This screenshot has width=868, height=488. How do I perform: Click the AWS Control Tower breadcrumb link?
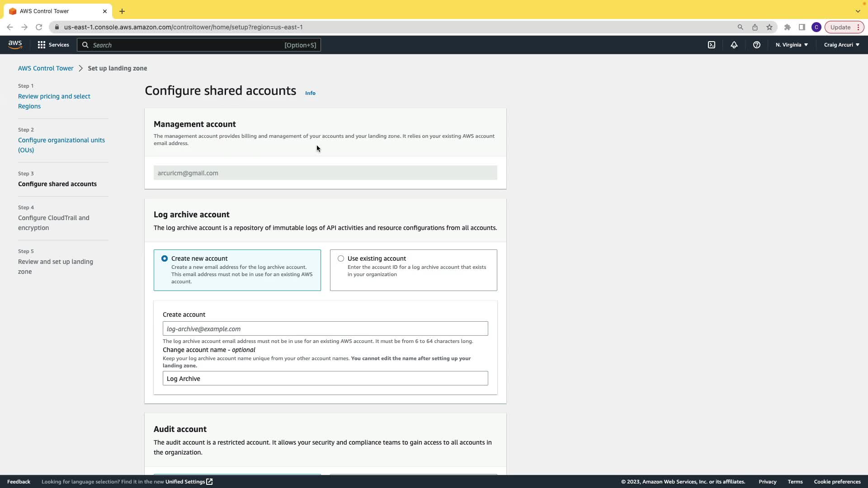(46, 68)
